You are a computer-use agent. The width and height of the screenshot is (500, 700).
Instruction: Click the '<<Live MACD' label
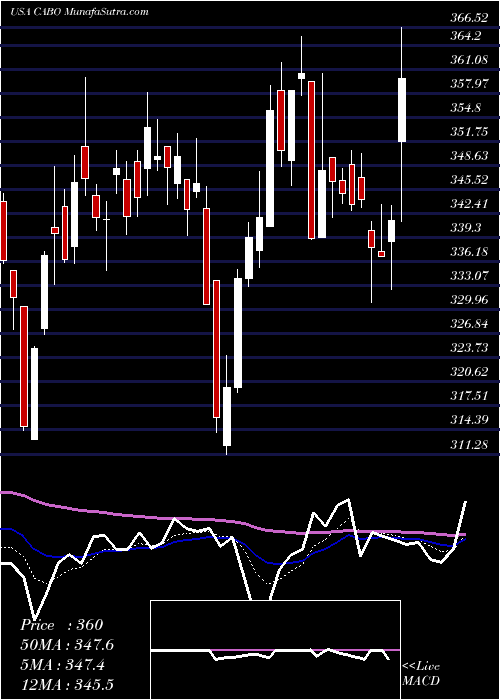pyautogui.click(x=421, y=673)
